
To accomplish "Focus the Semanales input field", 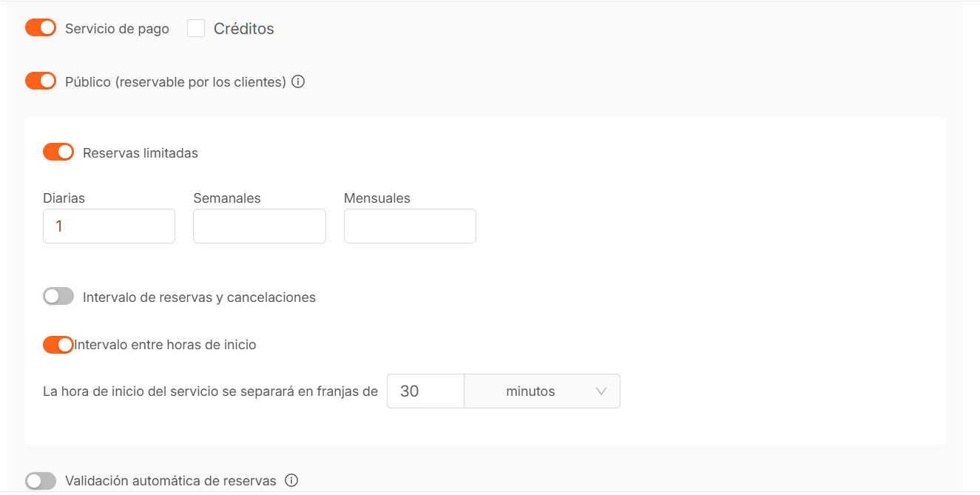I will [x=259, y=226].
